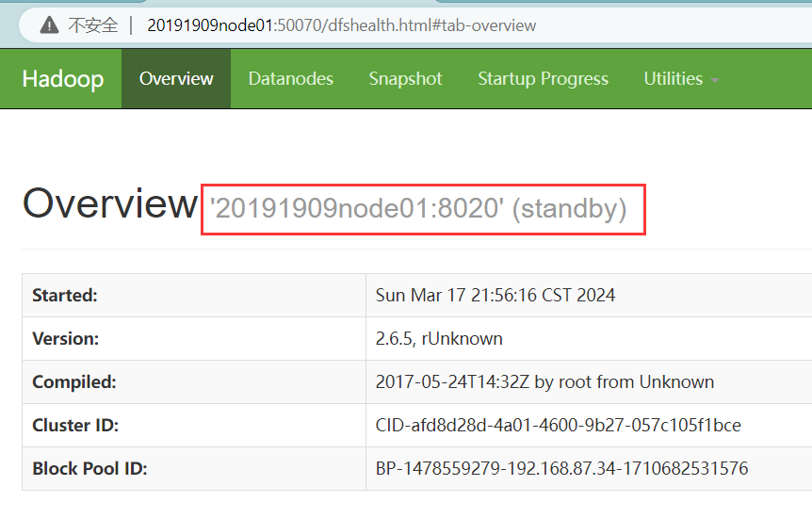Viewport: 812px width, 518px height.
Task: Click the Started: label cell
Action: click(194, 296)
